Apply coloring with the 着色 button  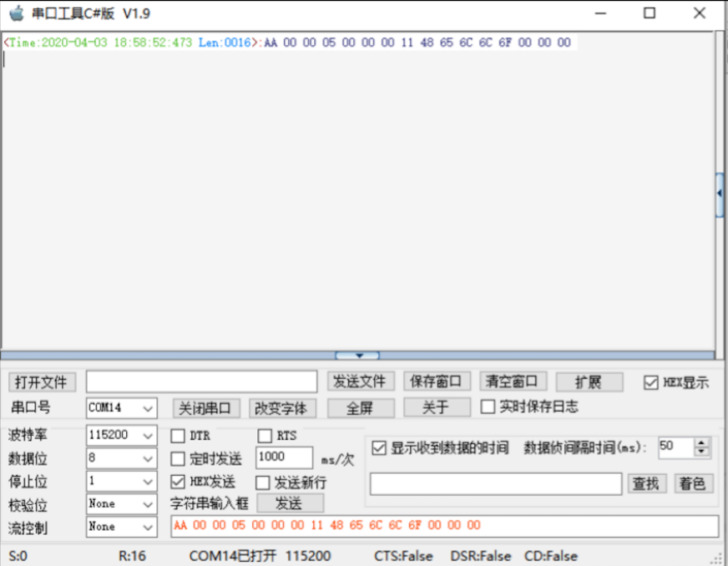tap(693, 483)
